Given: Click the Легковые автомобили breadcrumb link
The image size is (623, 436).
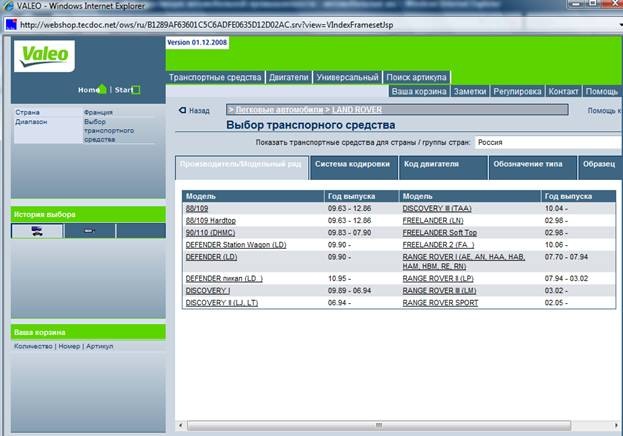Looking at the screenshot, I should point(279,110).
